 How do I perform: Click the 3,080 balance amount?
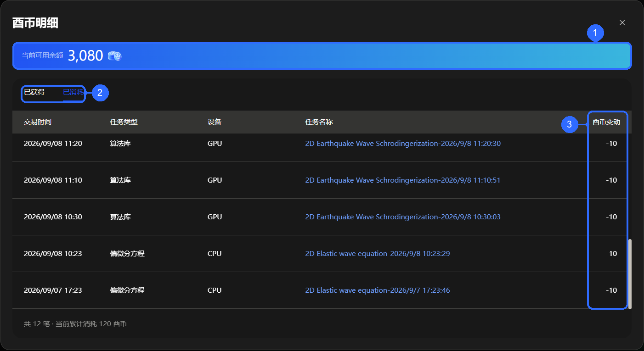click(x=85, y=56)
